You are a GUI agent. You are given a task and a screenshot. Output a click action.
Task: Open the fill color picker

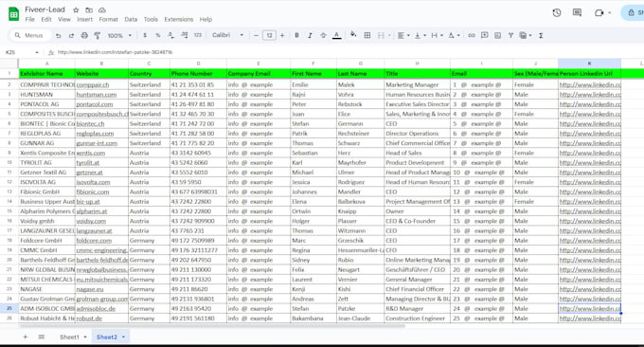353,35
